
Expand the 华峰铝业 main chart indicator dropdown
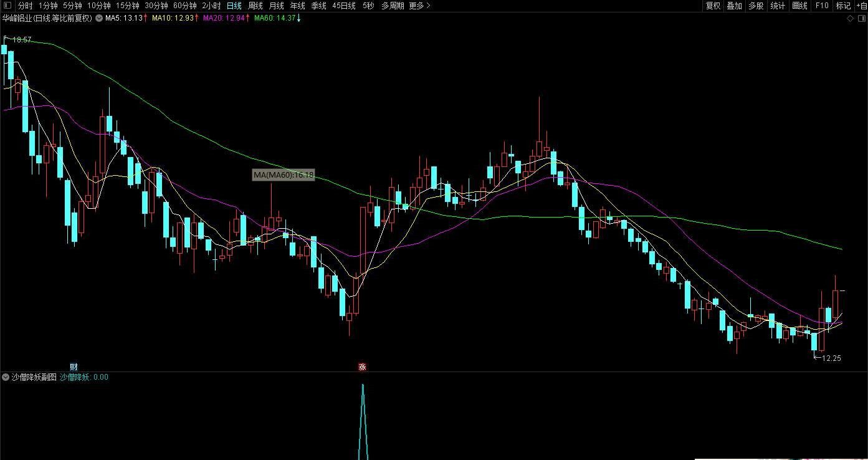point(98,18)
